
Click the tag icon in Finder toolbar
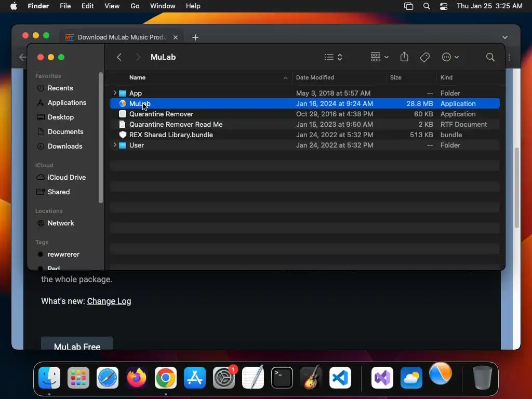tap(424, 57)
